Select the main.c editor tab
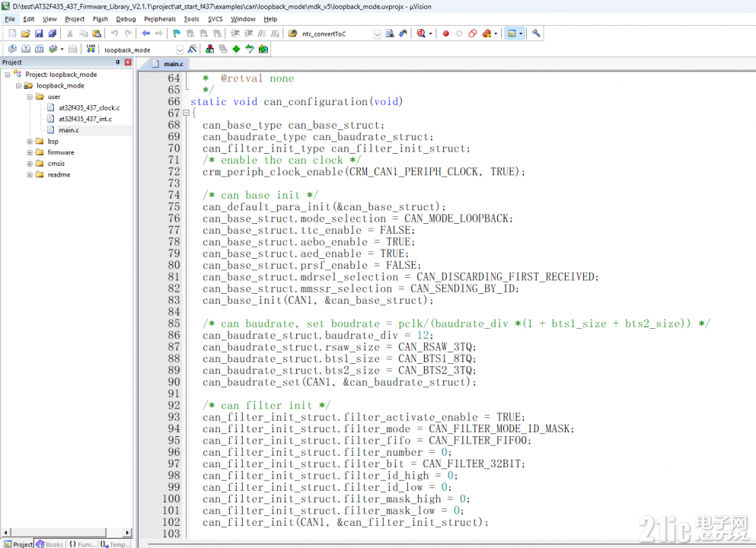756x548 pixels. (x=167, y=64)
